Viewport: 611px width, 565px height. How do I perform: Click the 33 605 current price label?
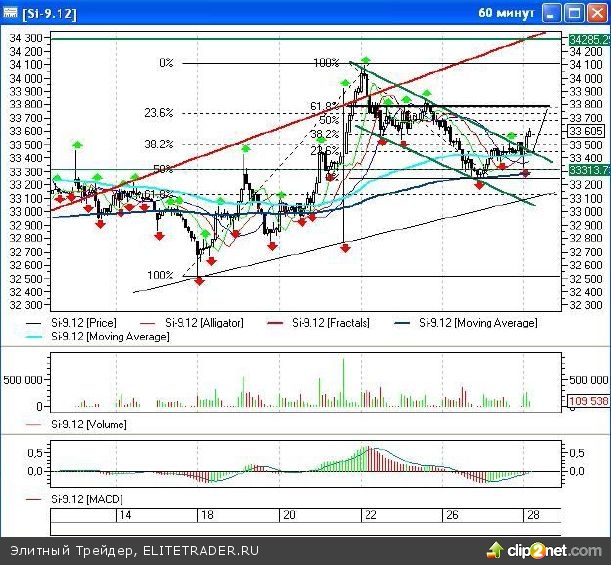[x=588, y=131]
